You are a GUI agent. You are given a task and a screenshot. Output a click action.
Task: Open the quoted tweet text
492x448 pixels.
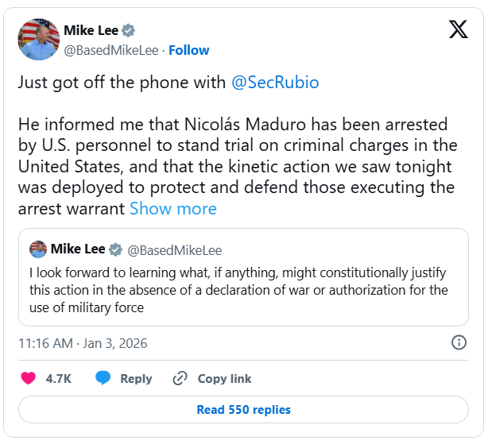237,290
